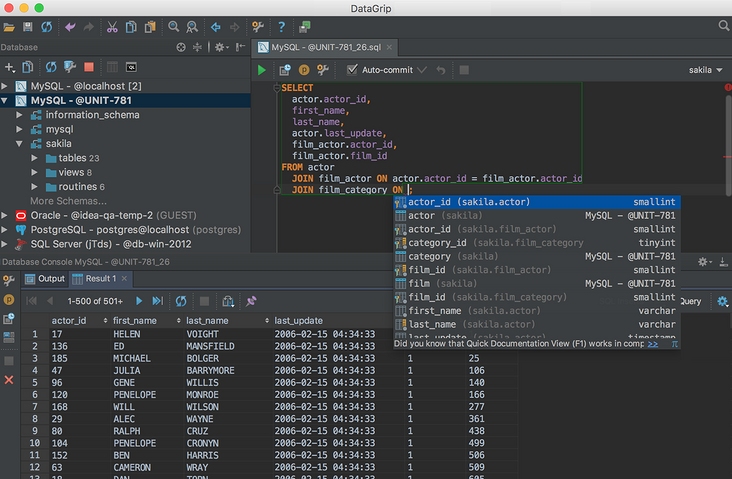Choose category_id suggestion from autocomplete list

[437, 243]
